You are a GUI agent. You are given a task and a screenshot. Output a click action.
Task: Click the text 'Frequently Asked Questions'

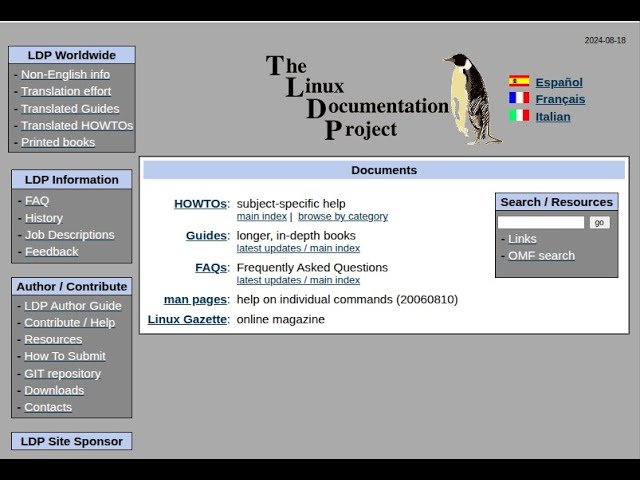[312, 267]
